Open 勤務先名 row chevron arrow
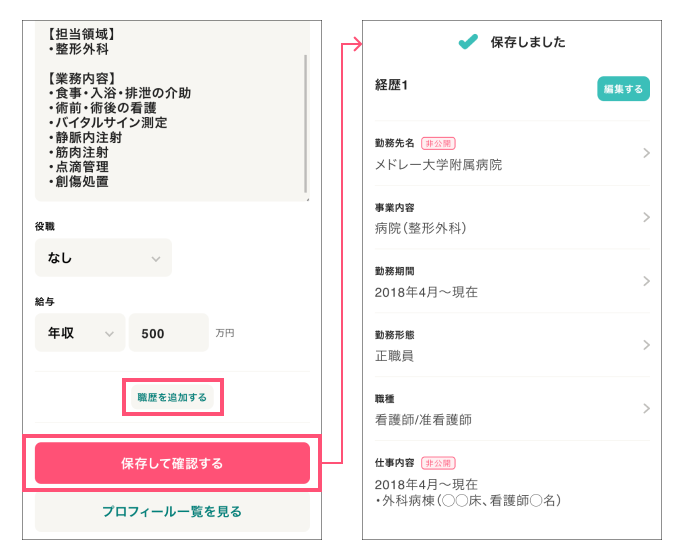This screenshot has height=560, width=686. point(647,153)
